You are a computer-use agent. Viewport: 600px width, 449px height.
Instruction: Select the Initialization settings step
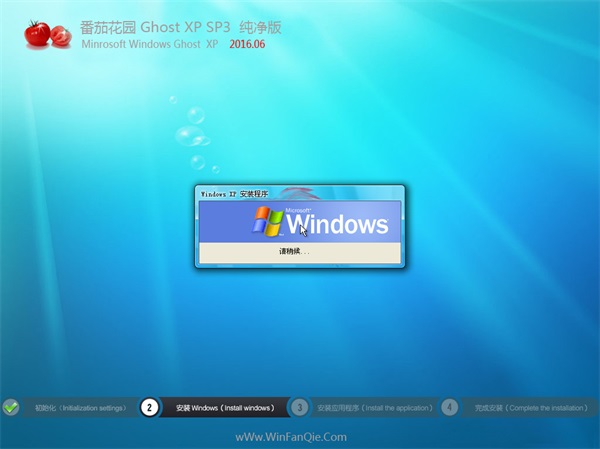[80, 408]
